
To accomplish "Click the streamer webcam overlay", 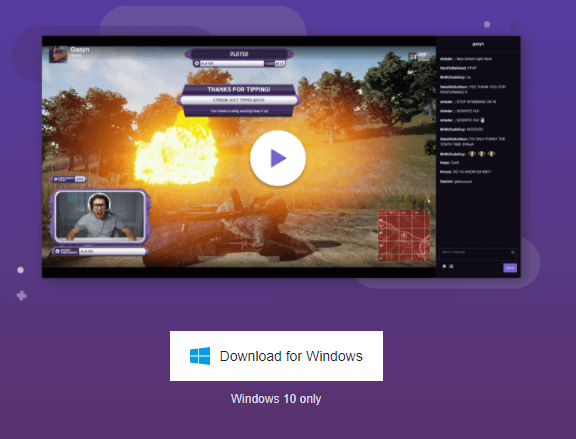I will 100,216.
